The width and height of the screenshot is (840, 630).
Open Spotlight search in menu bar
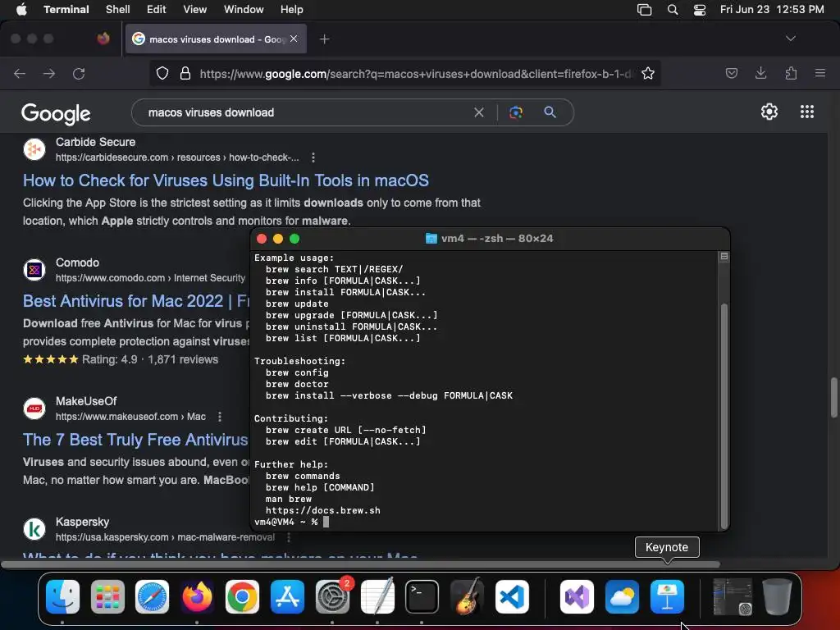click(673, 10)
